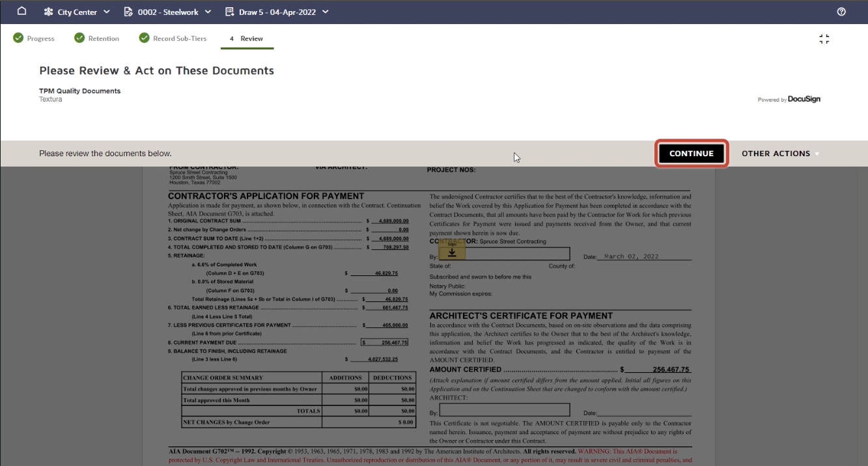
Task: Open the Other Actions menu
Action: (780, 154)
